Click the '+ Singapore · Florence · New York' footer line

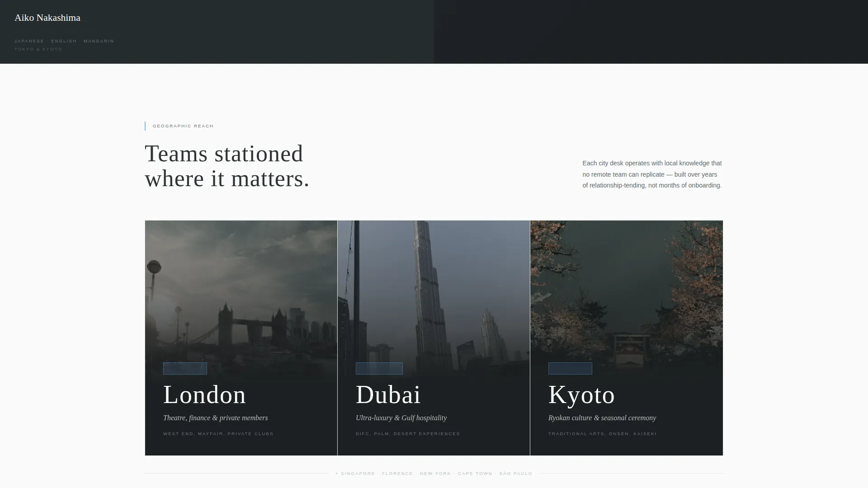click(434, 474)
